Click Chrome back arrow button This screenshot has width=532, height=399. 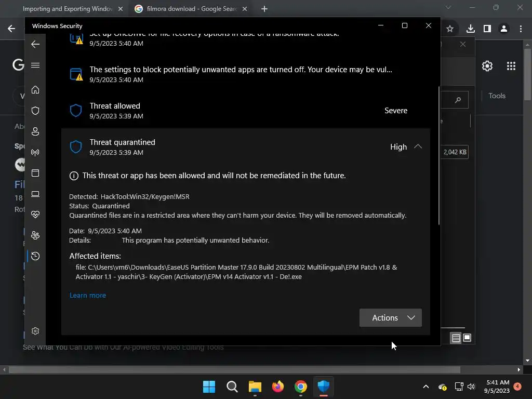pos(11,29)
